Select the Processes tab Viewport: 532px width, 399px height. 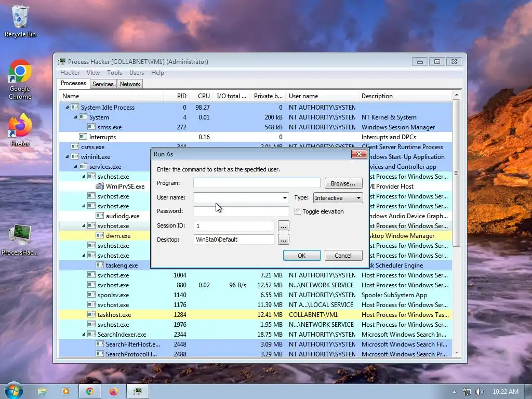click(x=73, y=83)
